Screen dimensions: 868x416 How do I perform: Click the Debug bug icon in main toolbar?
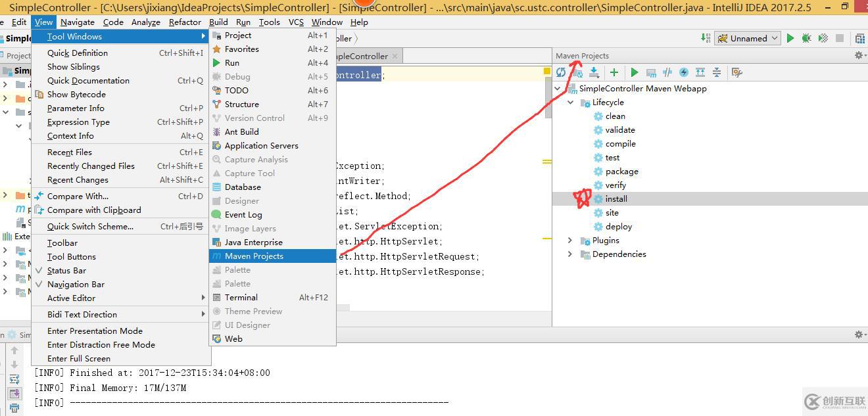click(807, 38)
